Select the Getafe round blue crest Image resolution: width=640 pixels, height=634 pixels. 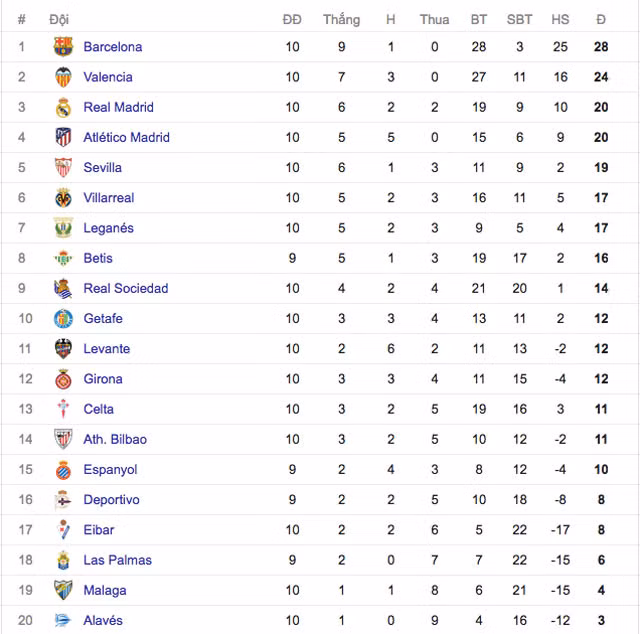pos(63,318)
